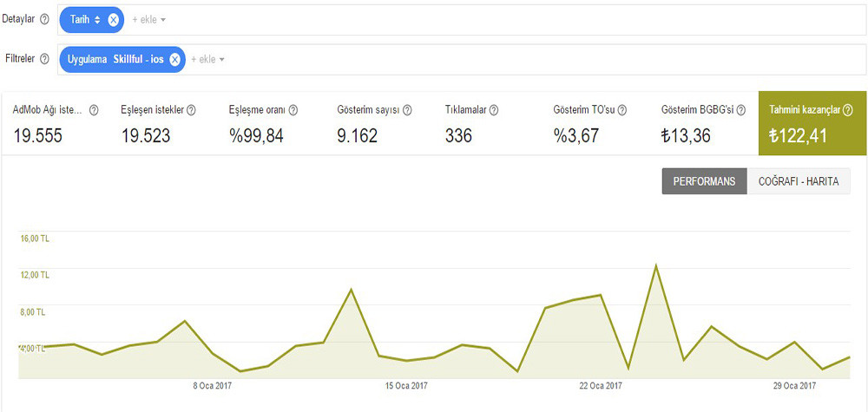Click the 12,00 TL axis label
The width and height of the screenshot is (868, 412).
tap(35, 276)
